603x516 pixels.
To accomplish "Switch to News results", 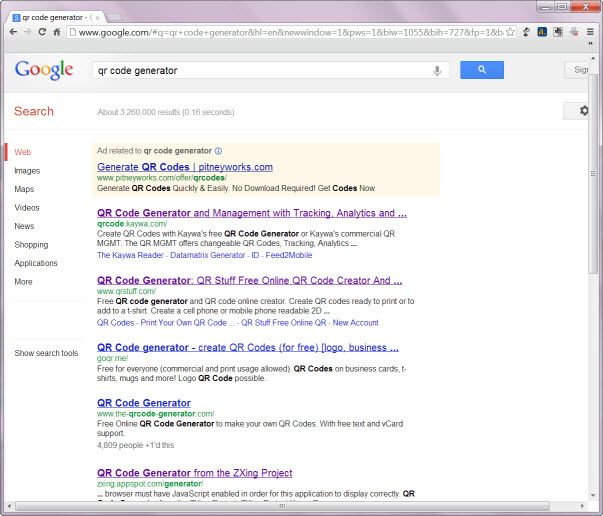I will click(x=24, y=226).
